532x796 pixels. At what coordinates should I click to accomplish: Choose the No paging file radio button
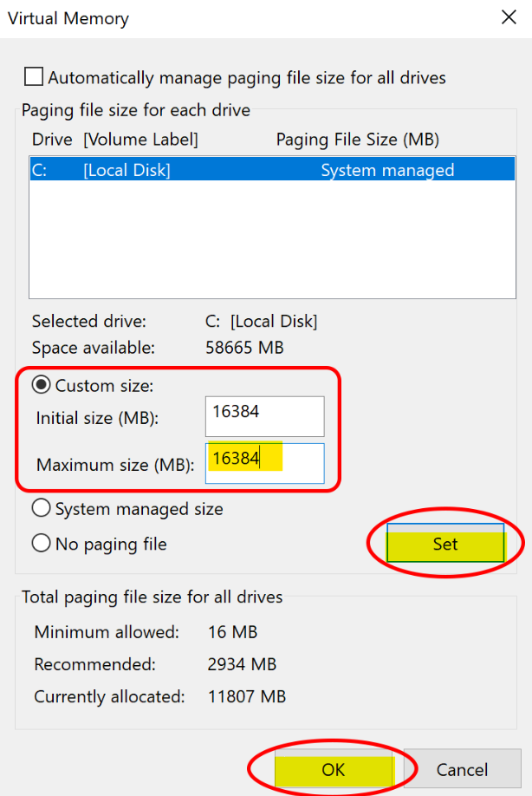(x=41, y=543)
